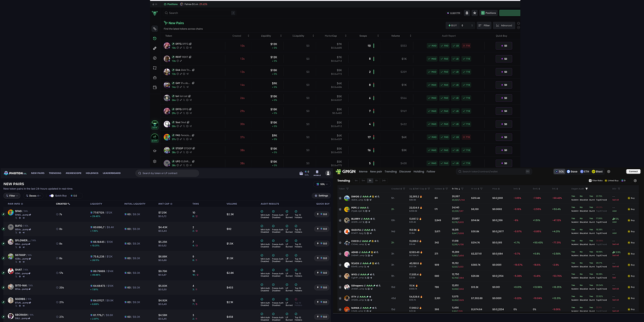The image size is (644, 322).
Task: Favorite the PEPE token star in GMGN
Action: [340, 209]
